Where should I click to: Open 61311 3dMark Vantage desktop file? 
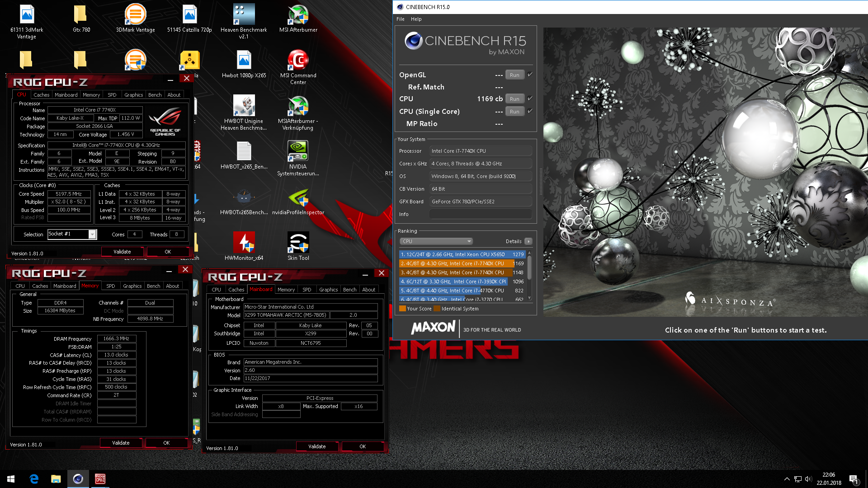27,21
